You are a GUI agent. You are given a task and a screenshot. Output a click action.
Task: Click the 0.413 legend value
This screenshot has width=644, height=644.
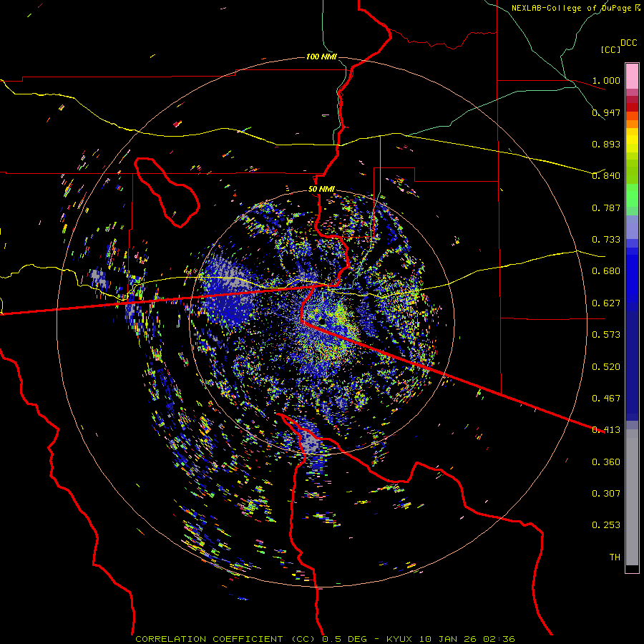606,430
